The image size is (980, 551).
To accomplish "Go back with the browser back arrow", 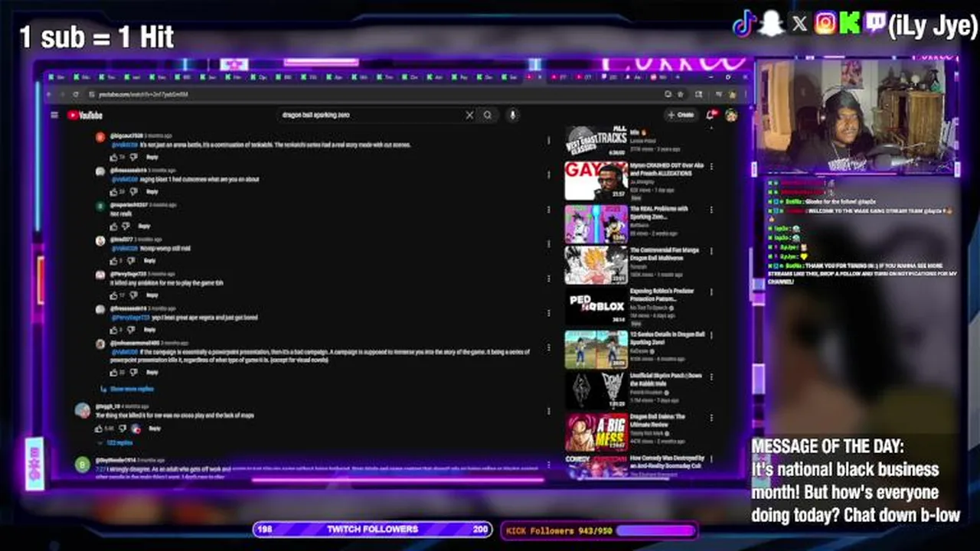I will tap(51, 94).
